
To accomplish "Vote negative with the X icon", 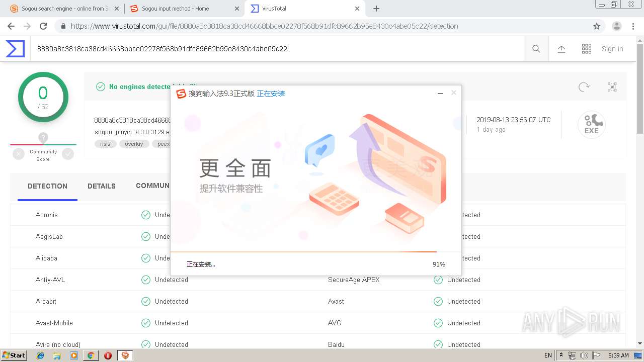I will [x=19, y=154].
